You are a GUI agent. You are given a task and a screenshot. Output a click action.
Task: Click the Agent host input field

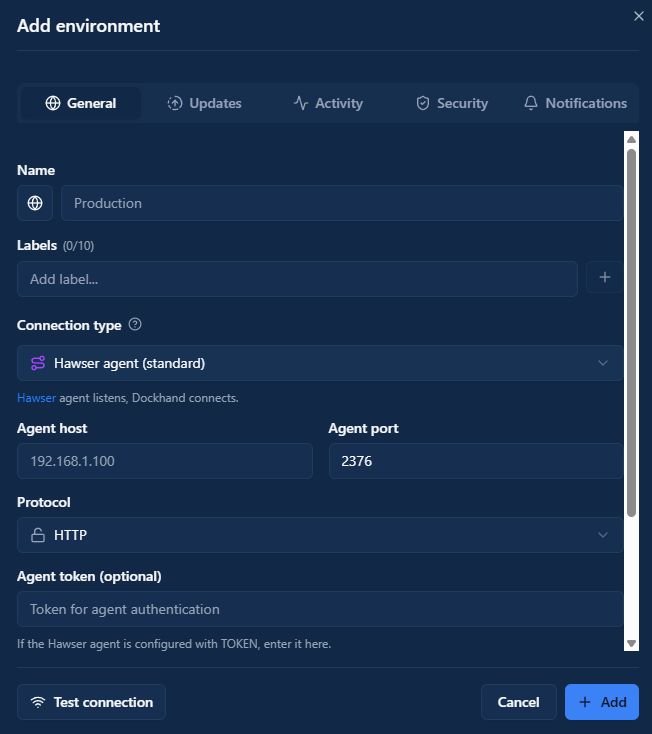click(165, 461)
